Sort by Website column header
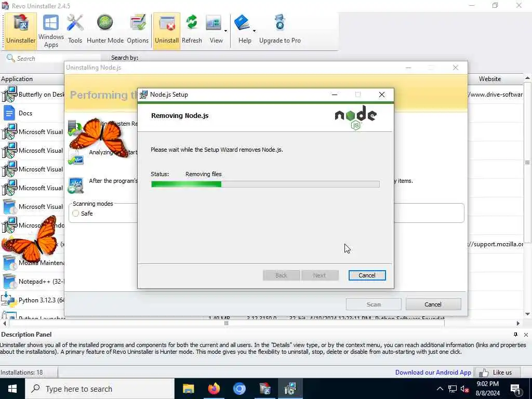 489,79
